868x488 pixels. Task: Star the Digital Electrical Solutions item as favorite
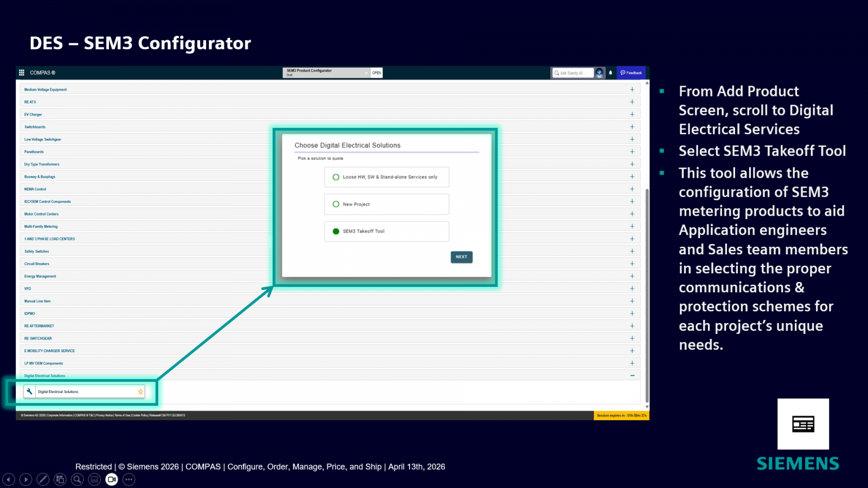pyautogui.click(x=141, y=391)
